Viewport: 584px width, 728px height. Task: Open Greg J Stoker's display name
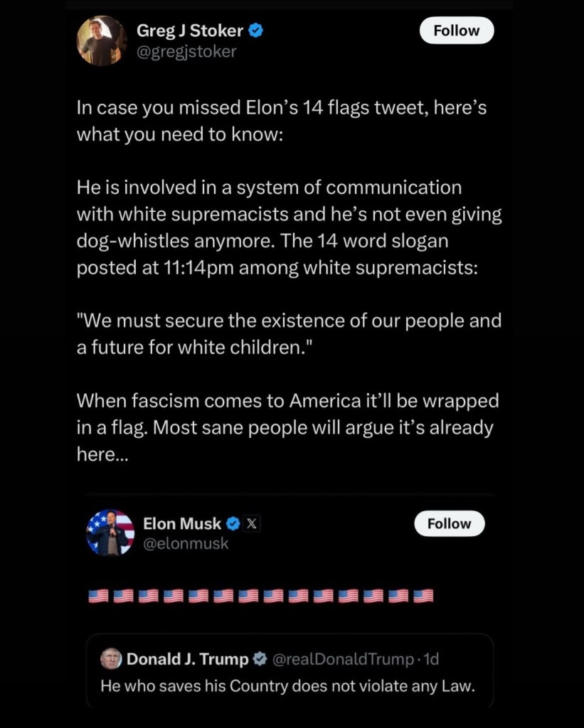tap(190, 31)
